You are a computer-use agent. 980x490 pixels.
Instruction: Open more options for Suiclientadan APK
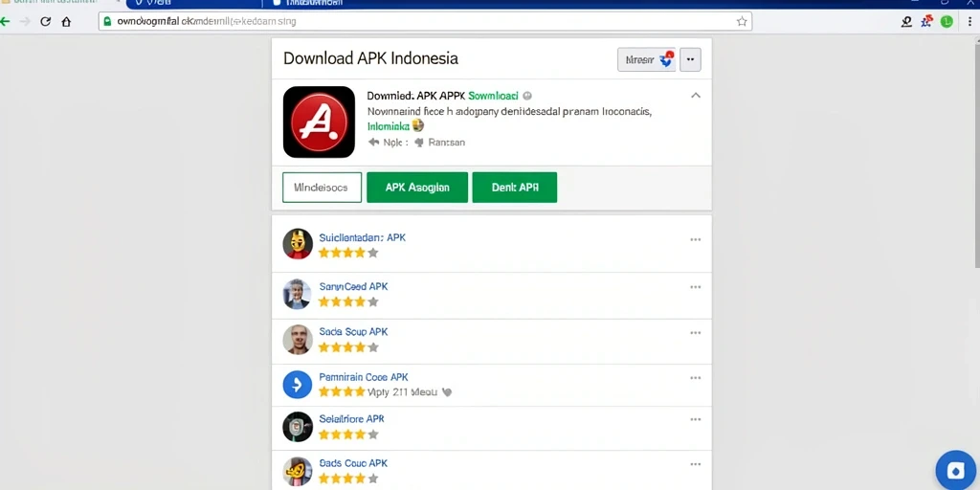[x=696, y=240]
